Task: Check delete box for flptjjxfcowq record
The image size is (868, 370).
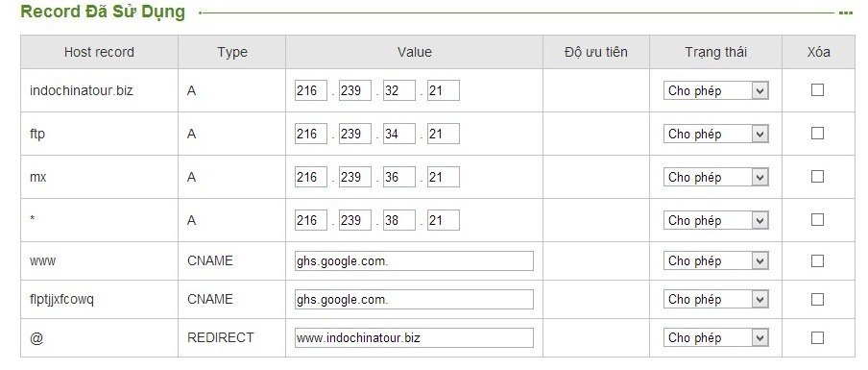Action: click(x=817, y=299)
